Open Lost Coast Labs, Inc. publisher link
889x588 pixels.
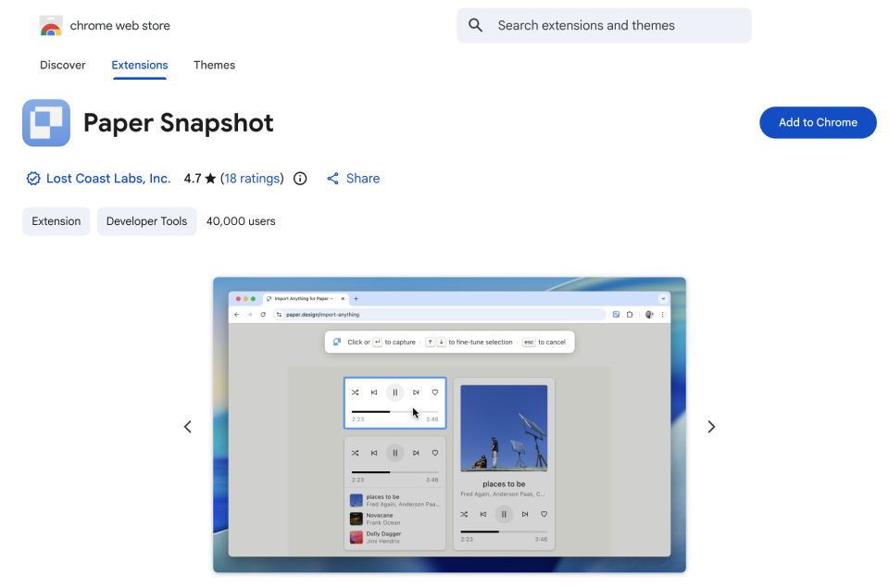[x=108, y=179]
